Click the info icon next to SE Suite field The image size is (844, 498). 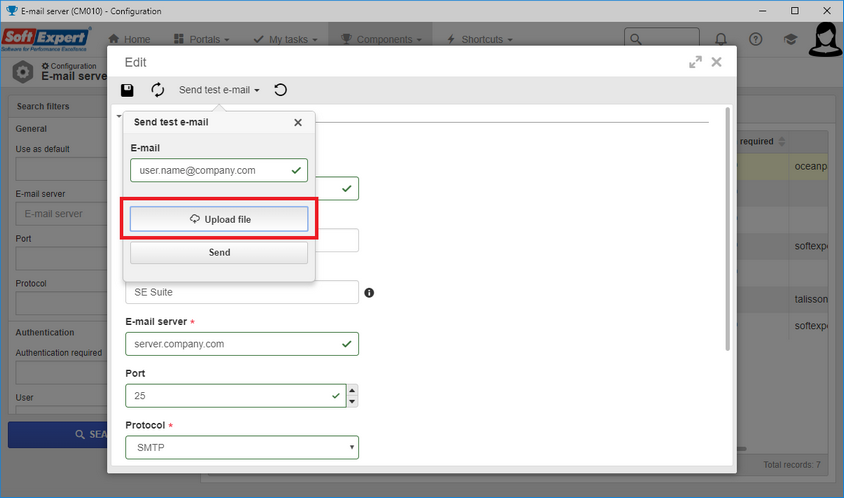point(369,293)
